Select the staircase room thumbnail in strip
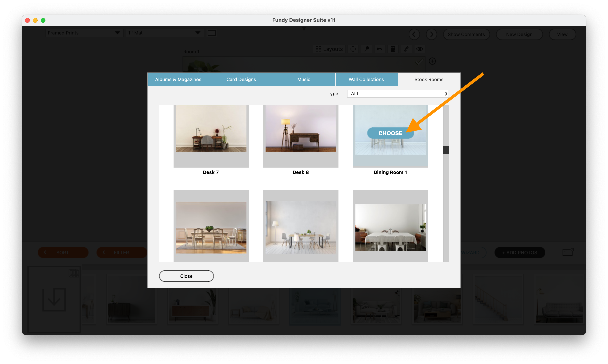Image resolution: width=608 pixels, height=364 pixels. (498, 300)
